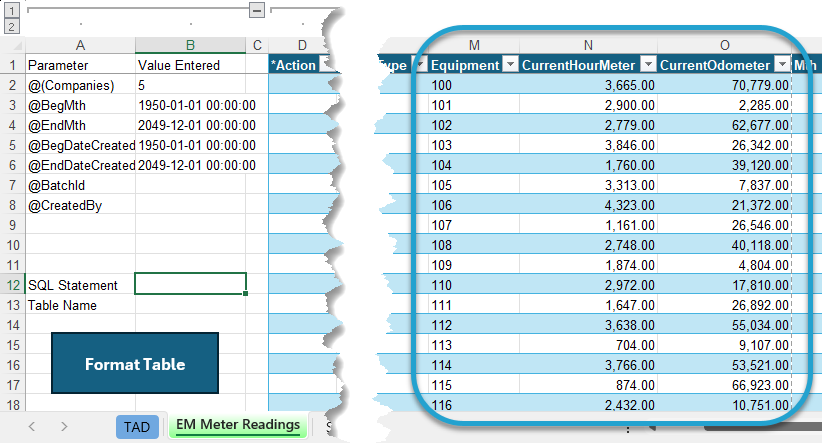Select odometer value 40,118.00
The image size is (822, 443).
[724, 245]
